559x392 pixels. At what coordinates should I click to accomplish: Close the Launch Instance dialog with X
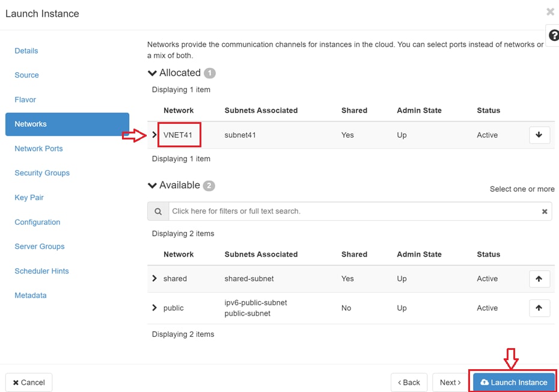pyautogui.click(x=551, y=12)
